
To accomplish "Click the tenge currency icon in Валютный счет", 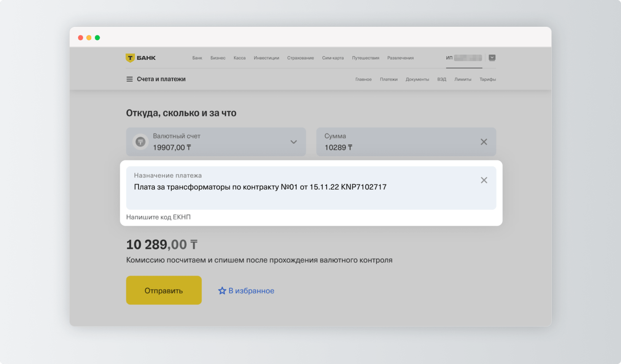I will pyautogui.click(x=140, y=142).
